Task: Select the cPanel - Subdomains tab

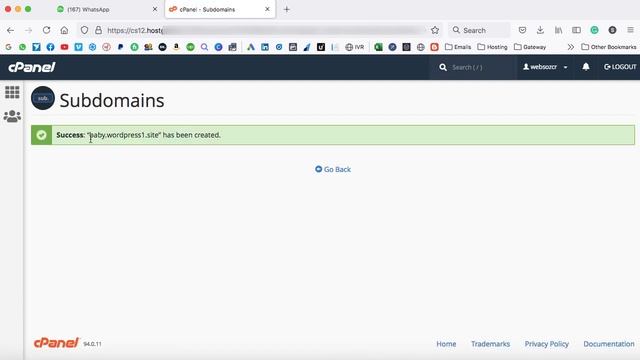Action: tap(220, 9)
